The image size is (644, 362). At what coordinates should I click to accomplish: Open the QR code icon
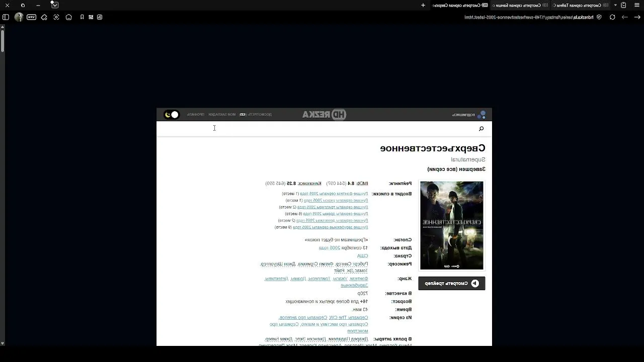(x=91, y=17)
